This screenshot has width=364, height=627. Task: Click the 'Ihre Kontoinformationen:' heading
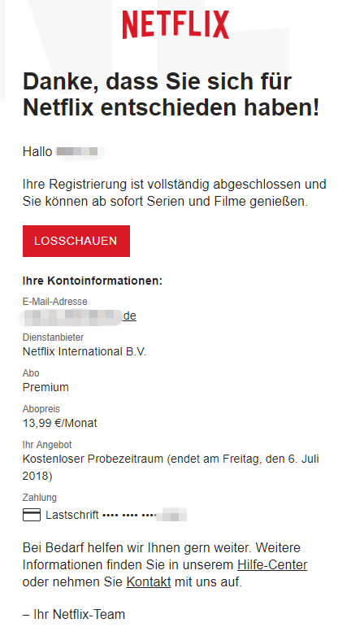(93, 281)
